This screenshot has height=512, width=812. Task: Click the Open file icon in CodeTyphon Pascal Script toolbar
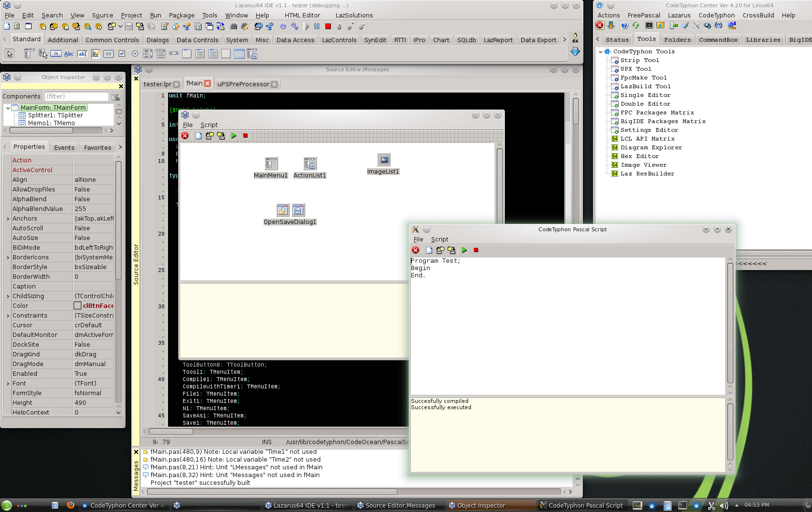(440, 250)
